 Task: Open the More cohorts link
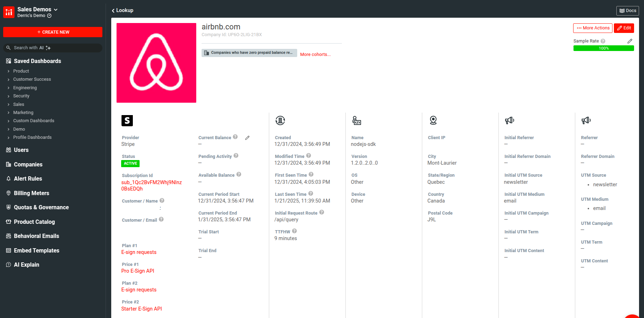(x=315, y=55)
